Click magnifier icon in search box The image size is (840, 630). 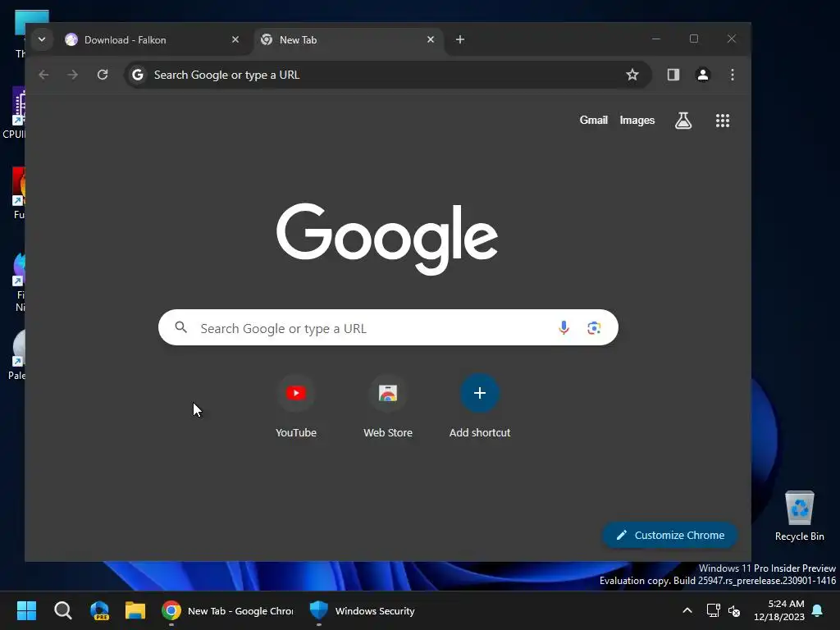click(x=181, y=327)
